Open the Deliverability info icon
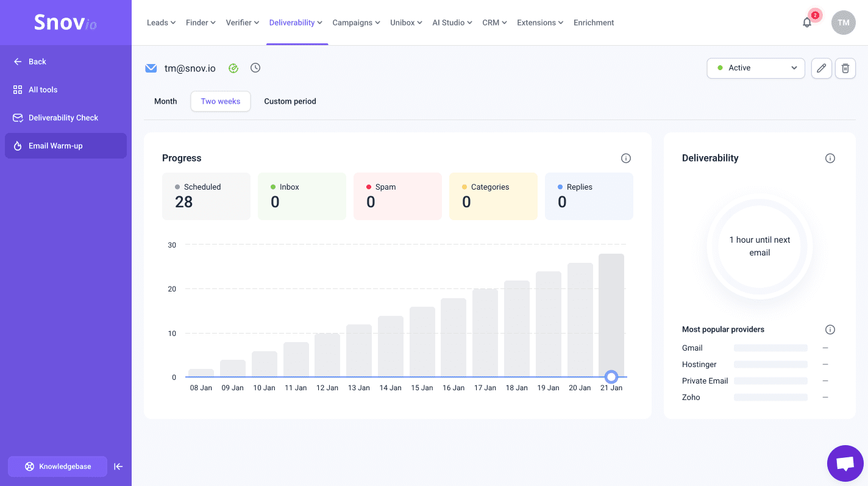The height and width of the screenshot is (486, 868). [830, 159]
